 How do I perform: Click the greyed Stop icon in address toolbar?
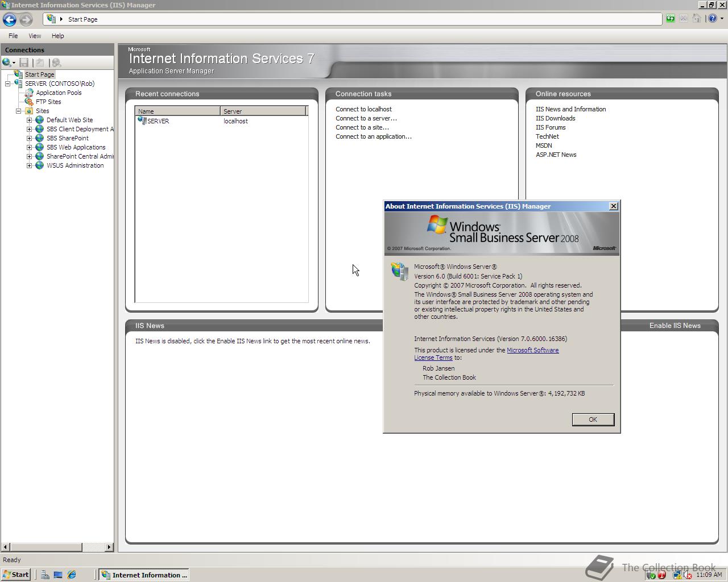pos(684,19)
